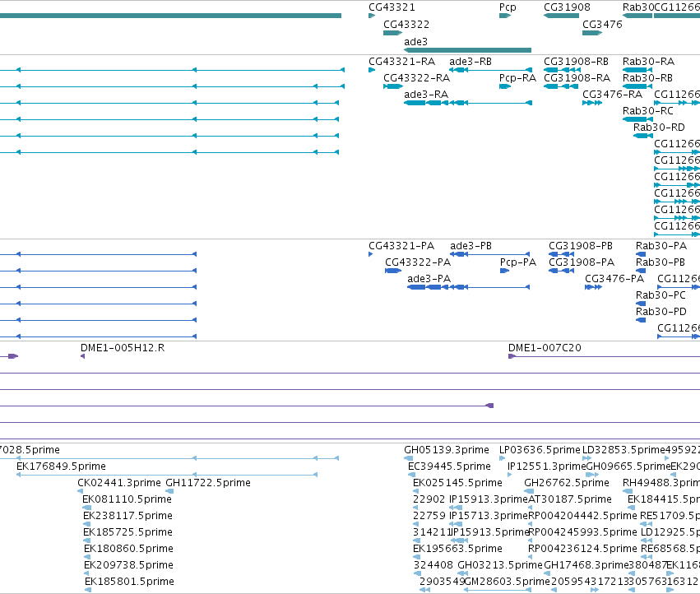Viewport: 700px width, 594px height.
Task: Click the Pcp gene feature
Action: 505,16
